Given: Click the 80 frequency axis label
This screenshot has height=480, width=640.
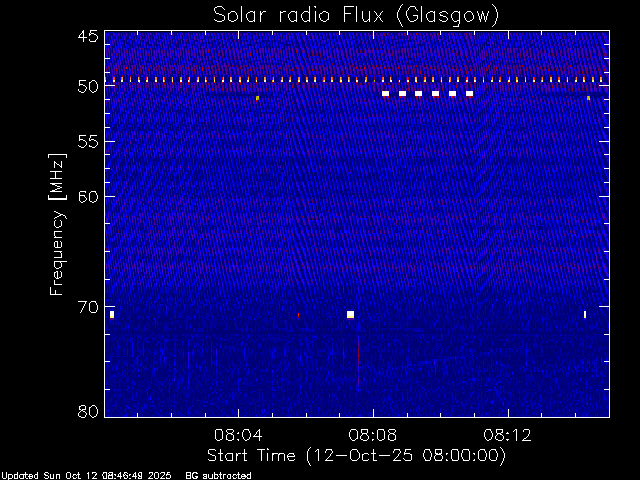Looking at the screenshot, I should pyautogui.click(x=88, y=411).
